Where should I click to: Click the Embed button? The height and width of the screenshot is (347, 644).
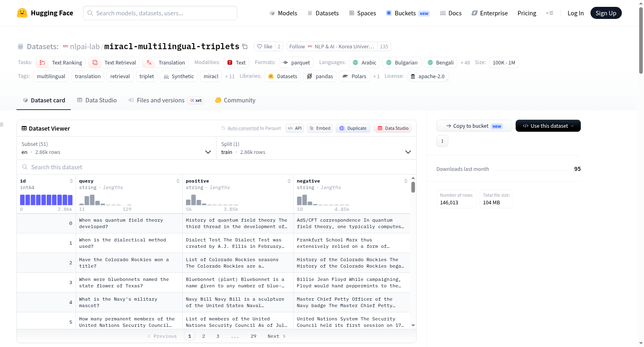pos(320,128)
